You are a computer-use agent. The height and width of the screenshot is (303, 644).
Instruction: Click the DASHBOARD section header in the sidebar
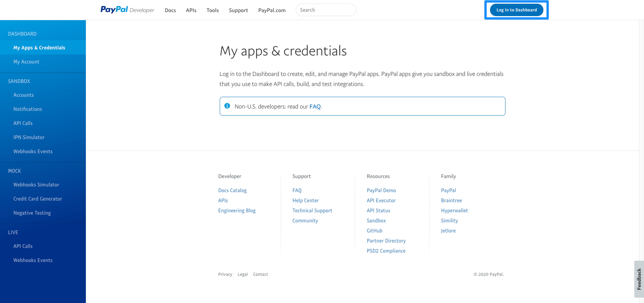22,34
